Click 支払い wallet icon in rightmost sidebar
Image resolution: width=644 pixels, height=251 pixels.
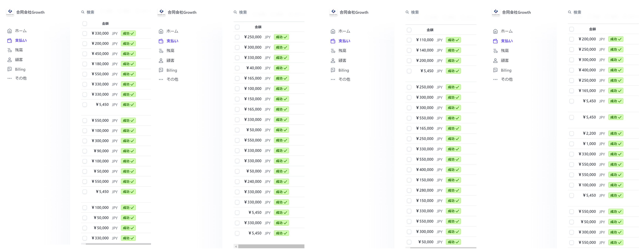[495, 41]
